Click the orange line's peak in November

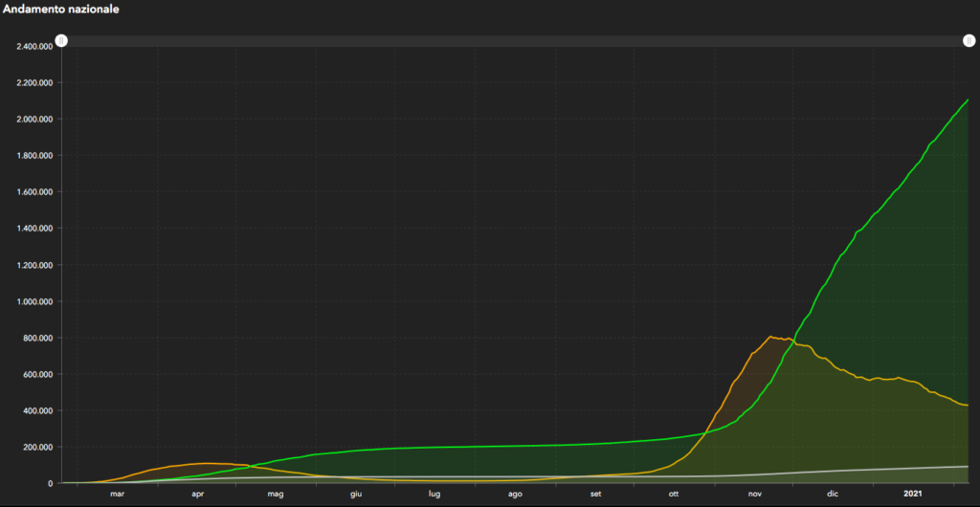pyautogui.click(x=771, y=337)
